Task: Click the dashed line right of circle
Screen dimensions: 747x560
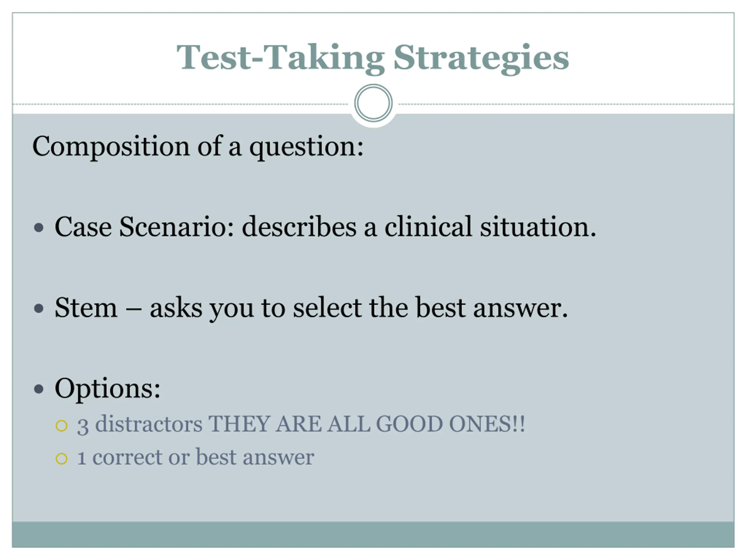Action: 566,104
